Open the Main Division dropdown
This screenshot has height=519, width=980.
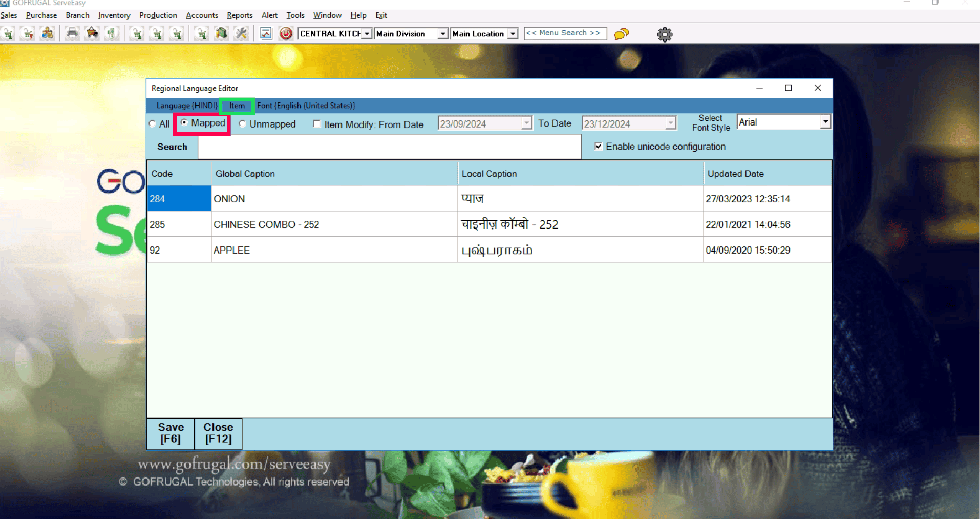pos(442,34)
